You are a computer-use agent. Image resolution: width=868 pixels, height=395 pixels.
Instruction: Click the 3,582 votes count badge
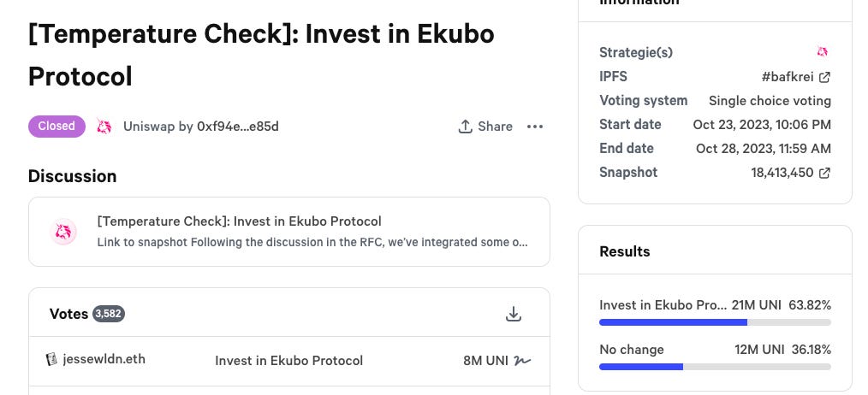click(109, 314)
